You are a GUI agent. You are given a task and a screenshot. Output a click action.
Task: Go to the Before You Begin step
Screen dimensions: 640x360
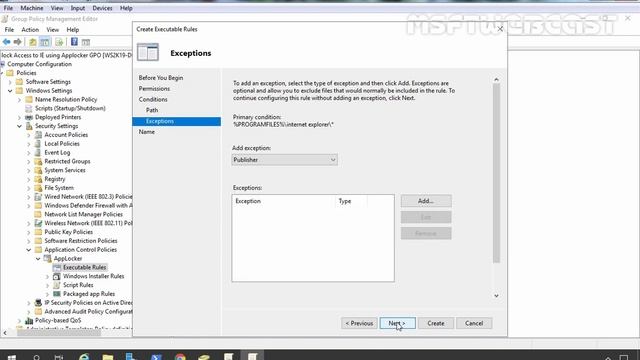[x=161, y=78]
